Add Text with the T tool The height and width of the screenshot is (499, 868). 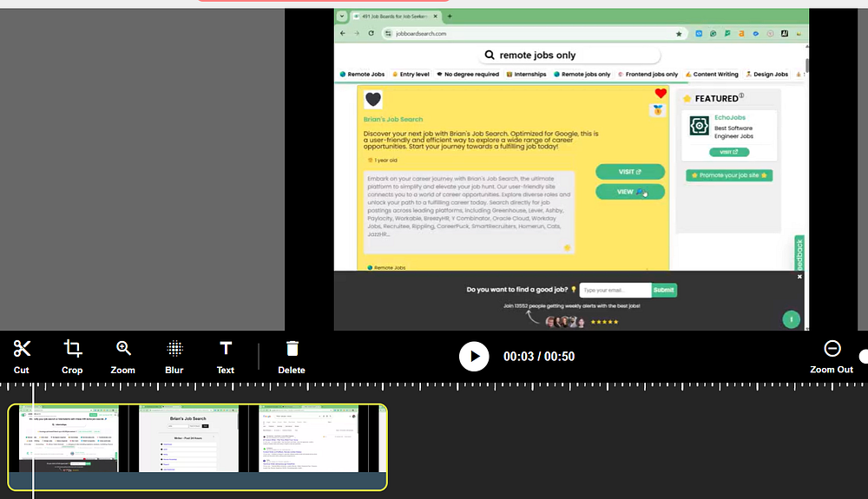pos(226,357)
